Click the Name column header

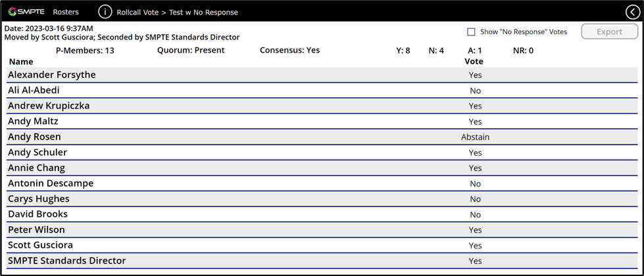coord(20,62)
